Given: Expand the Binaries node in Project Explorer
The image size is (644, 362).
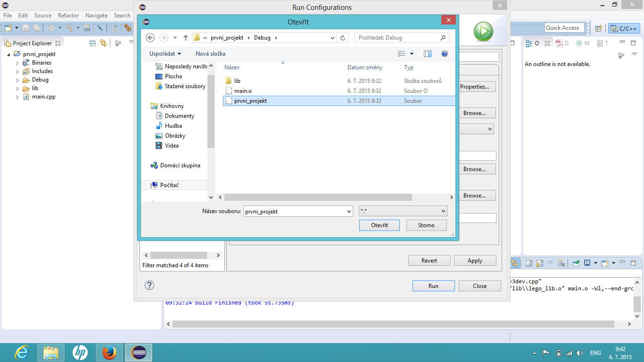Looking at the screenshot, I should click(18, 63).
